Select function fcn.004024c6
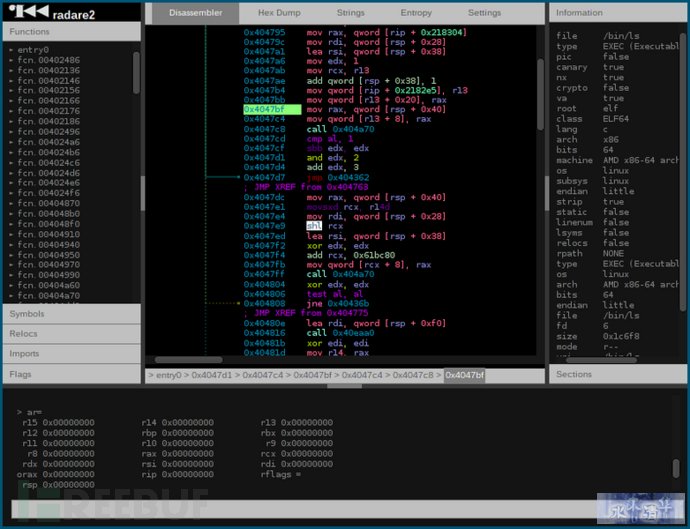690x529 pixels. coord(48,162)
